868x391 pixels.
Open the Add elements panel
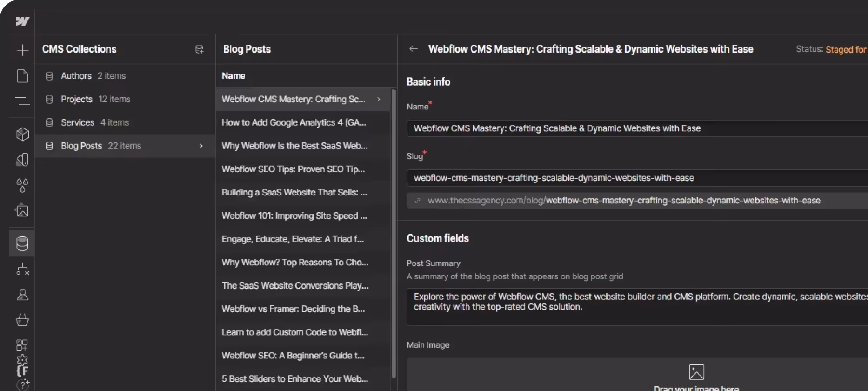pyautogui.click(x=22, y=50)
